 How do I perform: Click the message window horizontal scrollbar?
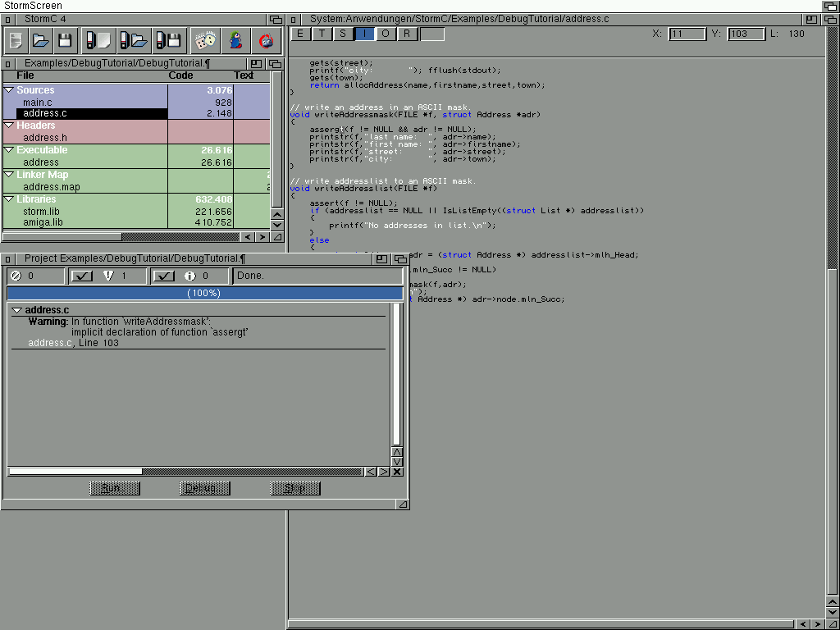(x=185, y=472)
